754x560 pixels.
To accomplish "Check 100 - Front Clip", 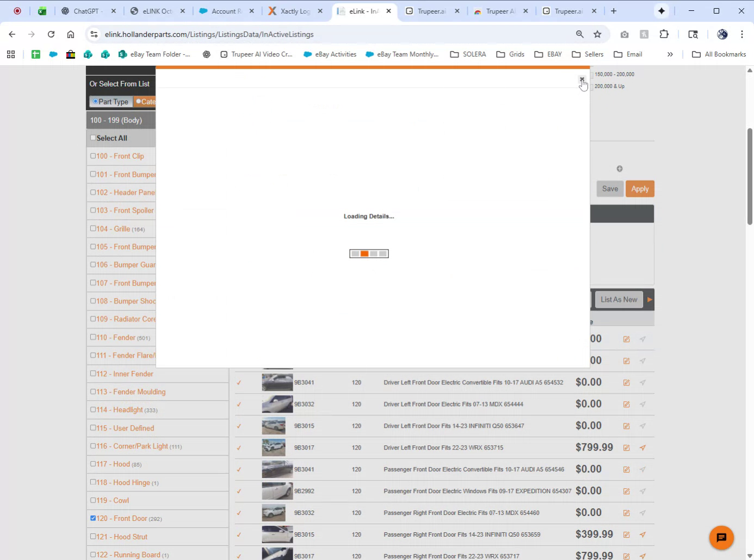I will pyautogui.click(x=93, y=155).
